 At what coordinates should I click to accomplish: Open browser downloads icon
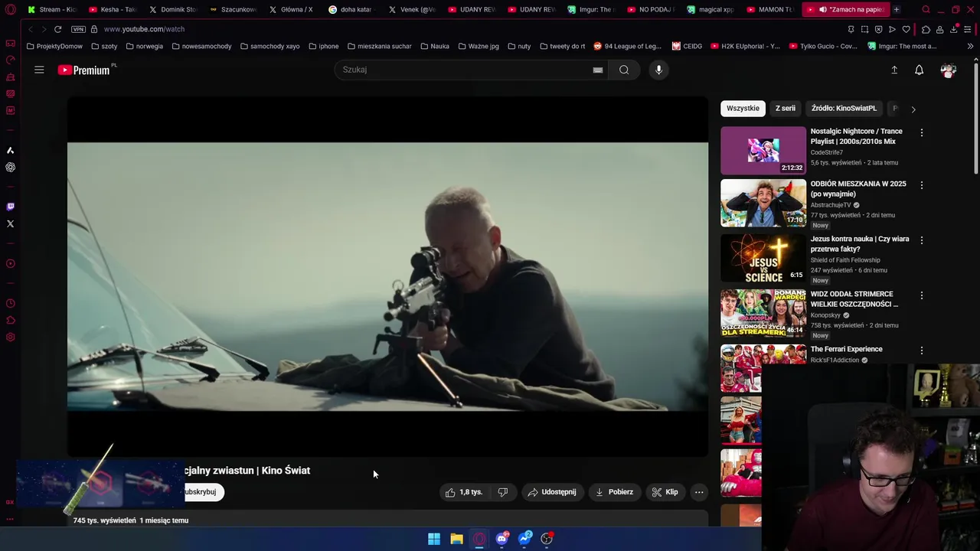(x=953, y=29)
